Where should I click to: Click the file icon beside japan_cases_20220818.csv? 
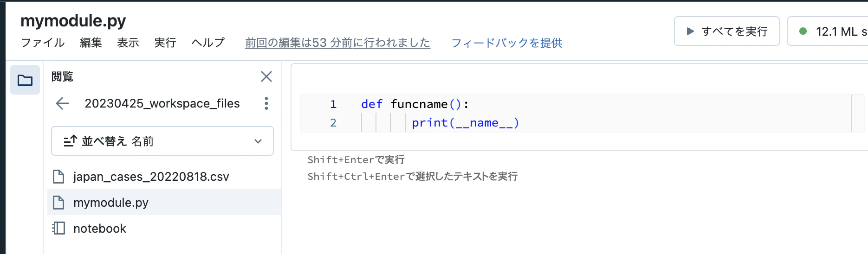coord(58,177)
